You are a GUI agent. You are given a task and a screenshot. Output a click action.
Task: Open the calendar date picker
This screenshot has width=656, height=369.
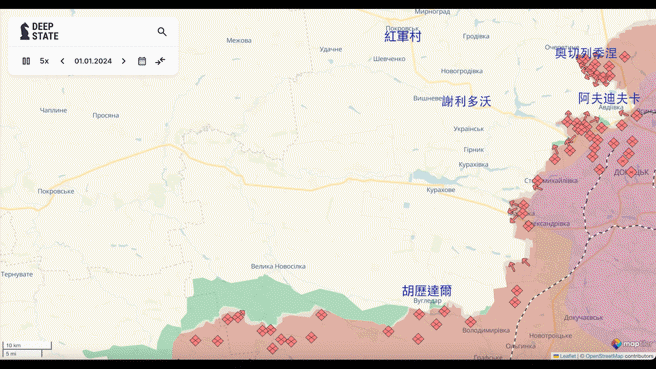(142, 61)
